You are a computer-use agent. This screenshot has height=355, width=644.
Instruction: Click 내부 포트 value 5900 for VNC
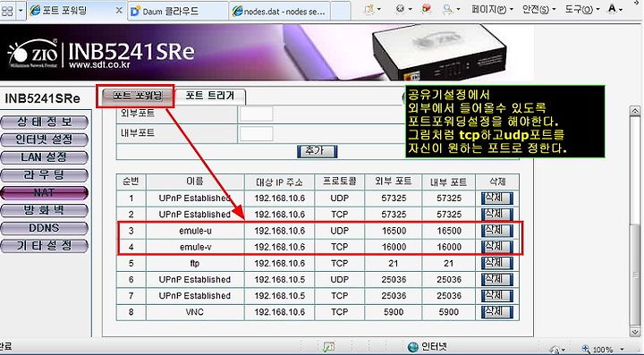click(x=448, y=312)
